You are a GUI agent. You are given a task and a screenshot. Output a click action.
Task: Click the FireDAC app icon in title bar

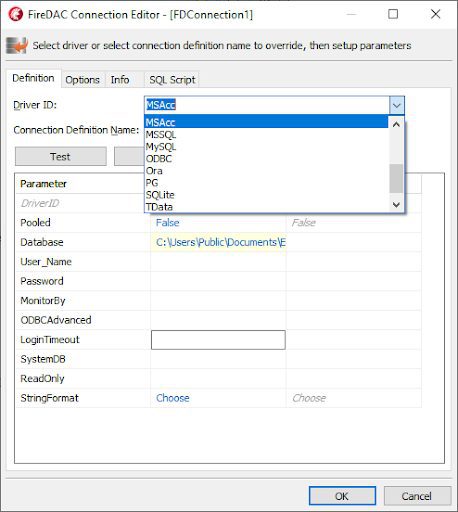coord(16,14)
